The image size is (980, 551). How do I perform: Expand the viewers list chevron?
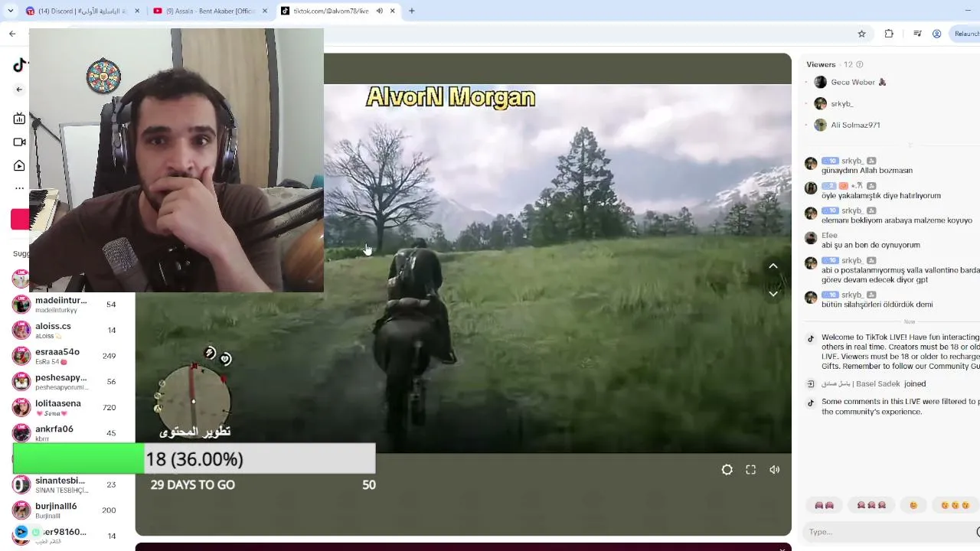(910, 143)
